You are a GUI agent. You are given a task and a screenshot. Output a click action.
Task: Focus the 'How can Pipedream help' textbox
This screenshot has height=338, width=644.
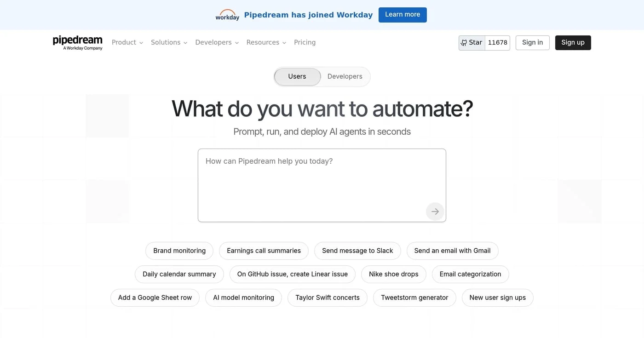point(322,185)
